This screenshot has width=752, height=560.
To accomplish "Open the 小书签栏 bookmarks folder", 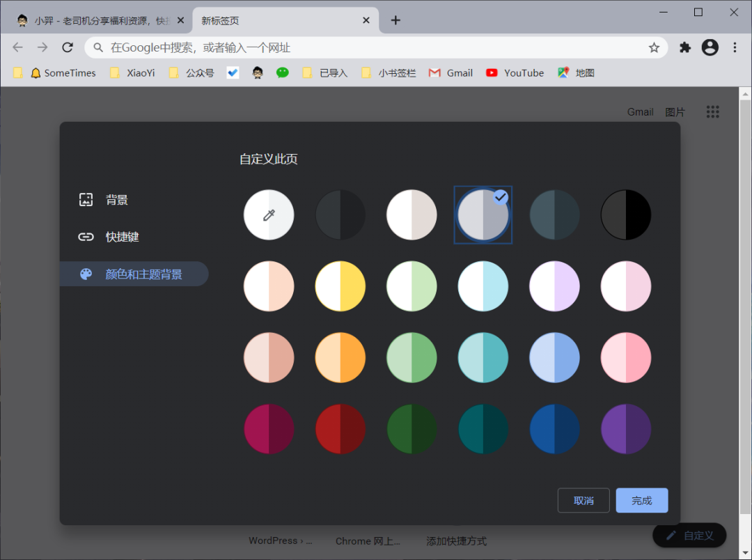I will tap(388, 72).
